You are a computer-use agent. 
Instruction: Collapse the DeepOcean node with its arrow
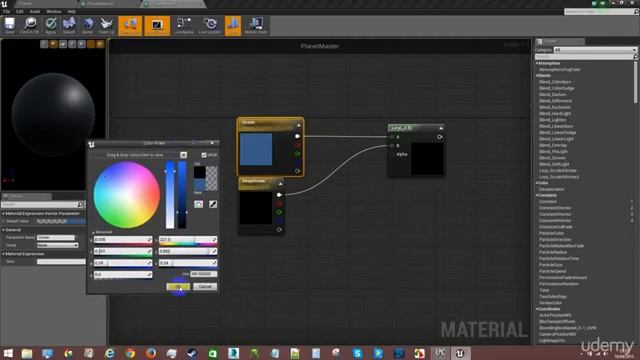(x=280, y=184)
